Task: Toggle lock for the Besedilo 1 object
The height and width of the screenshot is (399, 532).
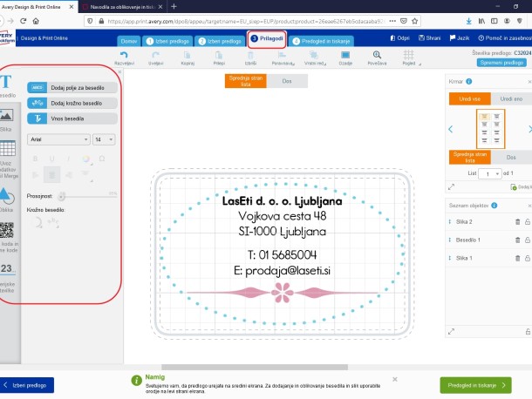Action: (528, 240)
